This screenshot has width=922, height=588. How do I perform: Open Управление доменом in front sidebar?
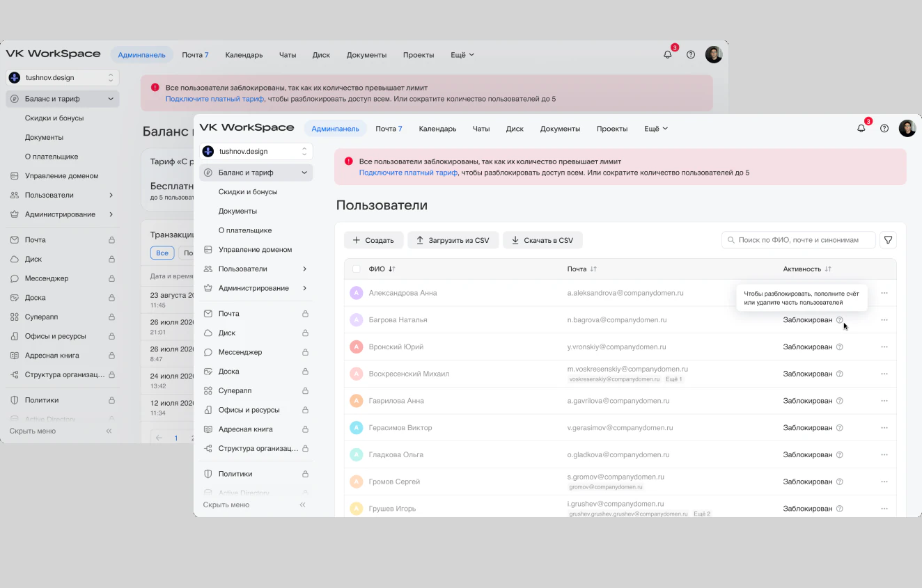255,249
